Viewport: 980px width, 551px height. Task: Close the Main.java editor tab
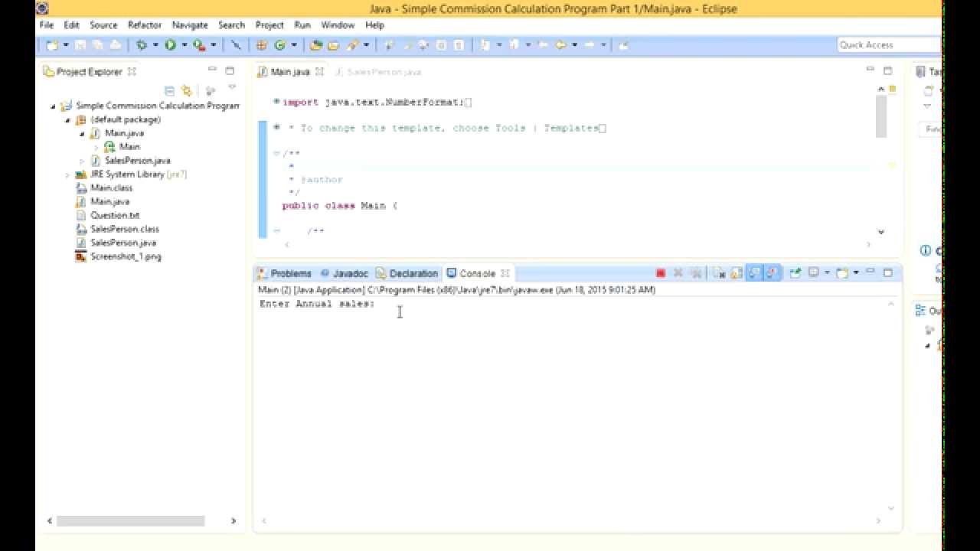click(319, 72)
